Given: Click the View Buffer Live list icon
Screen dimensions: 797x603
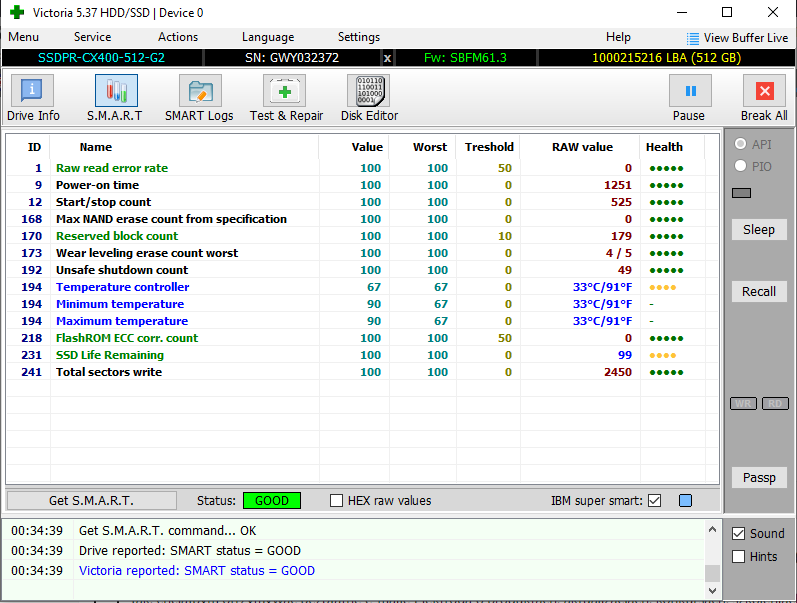Looking at the screenshot, I should (692, 38).
